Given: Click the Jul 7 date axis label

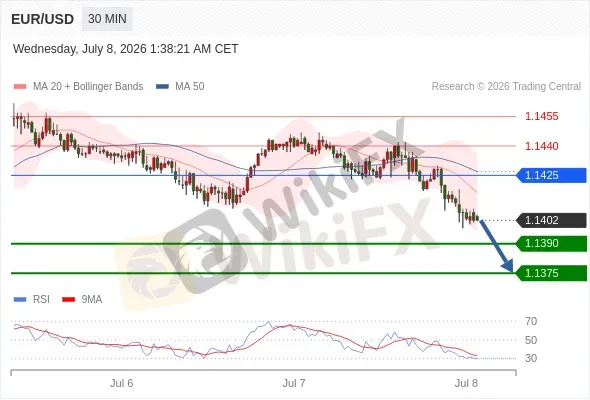Looking at the screenshot, I should (294, 383).
